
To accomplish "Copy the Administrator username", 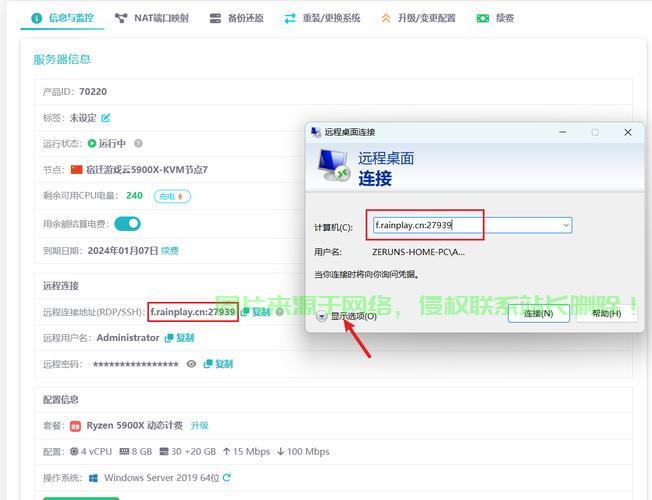I will click(180, 338).
